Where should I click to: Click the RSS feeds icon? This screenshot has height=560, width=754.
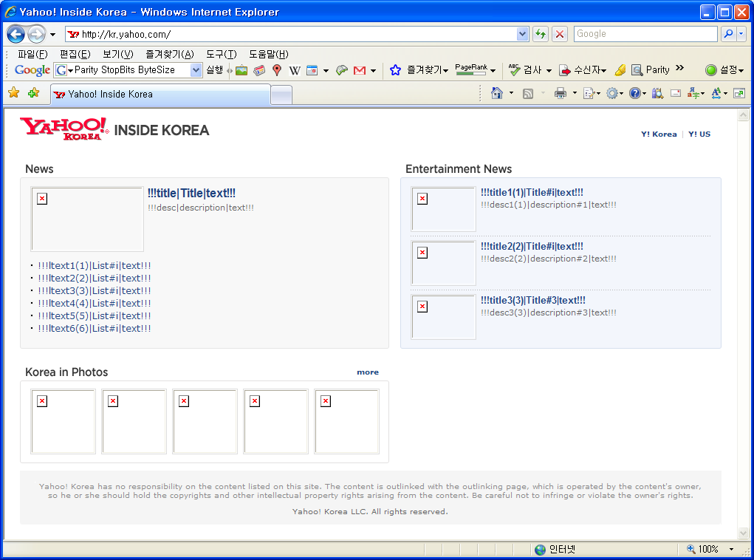click(528, 93)
